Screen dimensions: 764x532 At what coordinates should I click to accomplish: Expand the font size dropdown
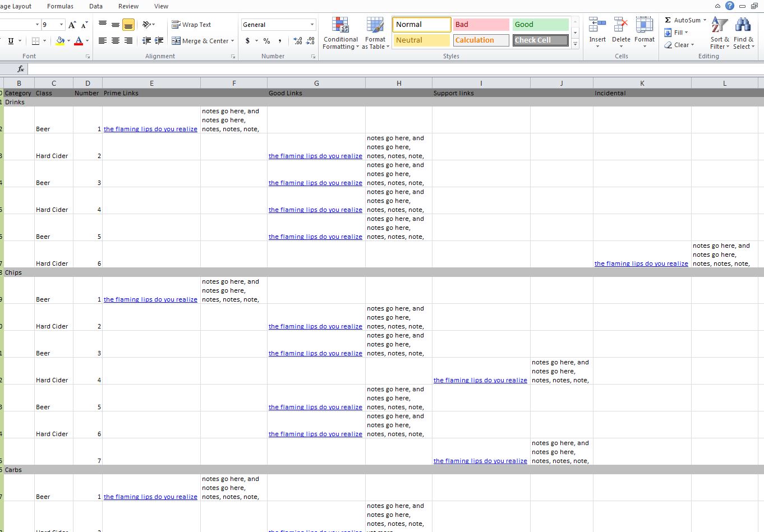61,25
